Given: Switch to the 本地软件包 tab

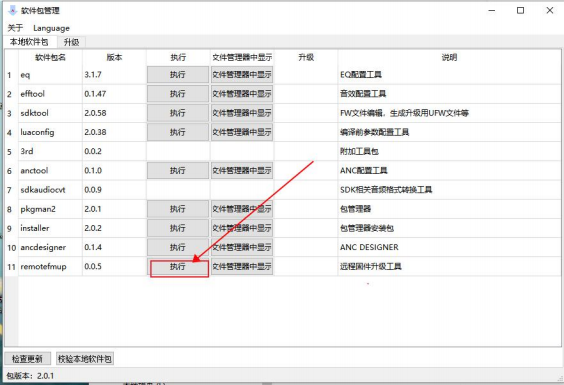Looking at the screenshot, I should (x=29, y=42).
